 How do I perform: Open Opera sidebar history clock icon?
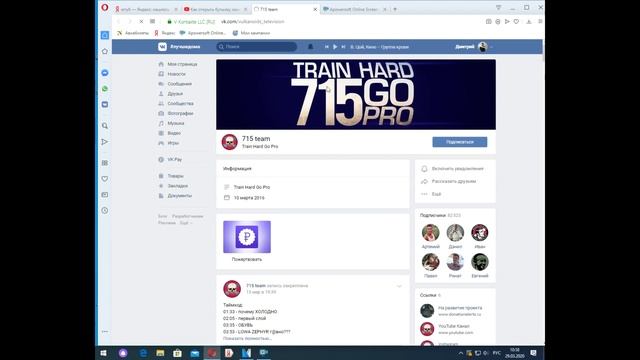pos(105,211)
